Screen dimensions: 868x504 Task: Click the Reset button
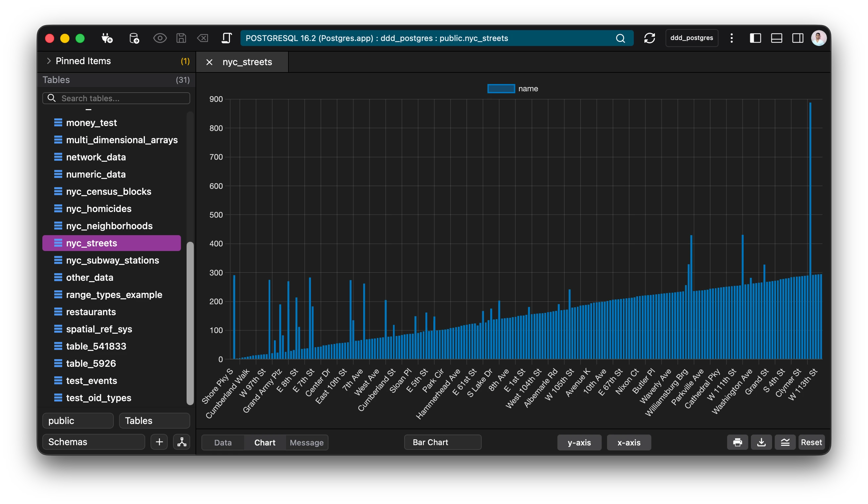point(811,442)
